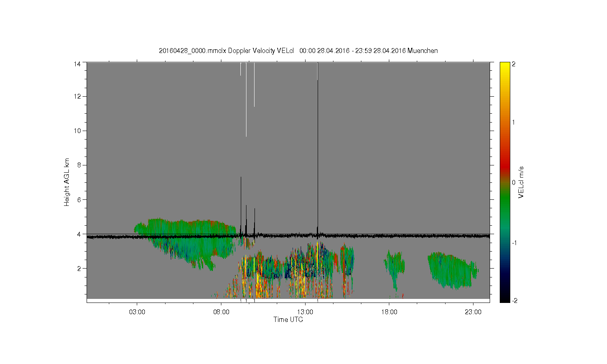The image size is (607, 364).
Task: Click the height tick label 10
Action: tap(77, 131)
